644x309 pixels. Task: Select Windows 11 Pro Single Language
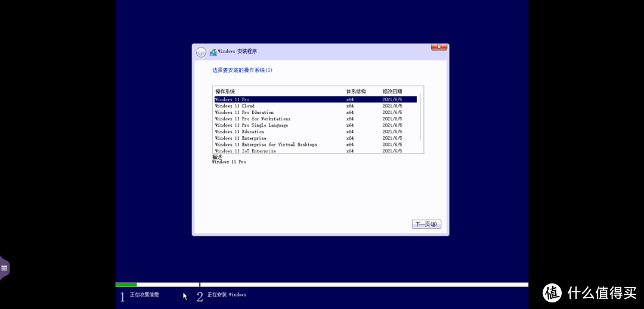(x=315, y=126)
